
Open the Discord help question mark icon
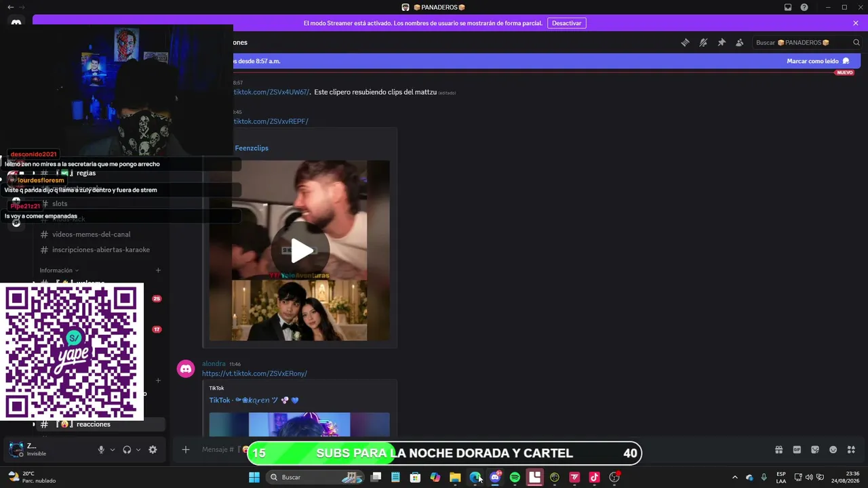coord(804,7)
